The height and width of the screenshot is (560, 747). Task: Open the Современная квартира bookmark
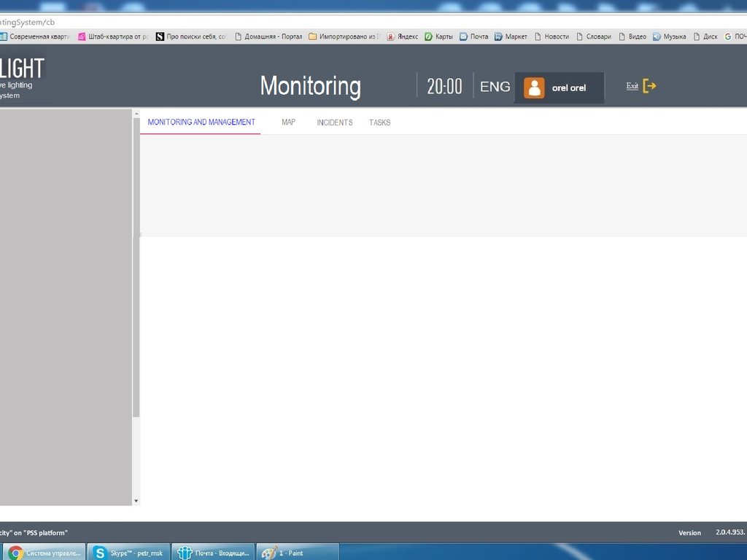[35, 36]
